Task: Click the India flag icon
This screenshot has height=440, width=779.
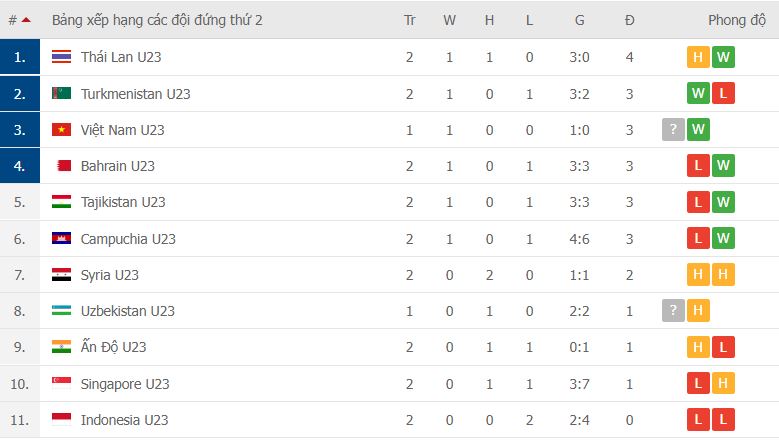Action: [62, 347]
